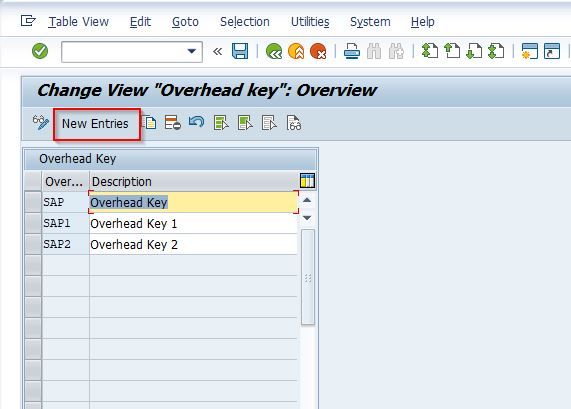Open the table column configuration icon
This screenshot has width=571, height=409.
(x=307, y=181)
